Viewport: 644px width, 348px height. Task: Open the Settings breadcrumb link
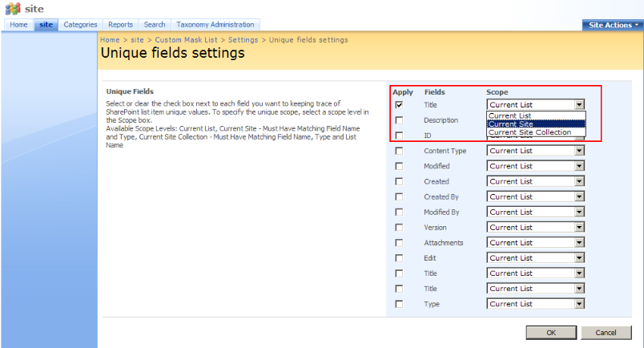click(244, 40)
